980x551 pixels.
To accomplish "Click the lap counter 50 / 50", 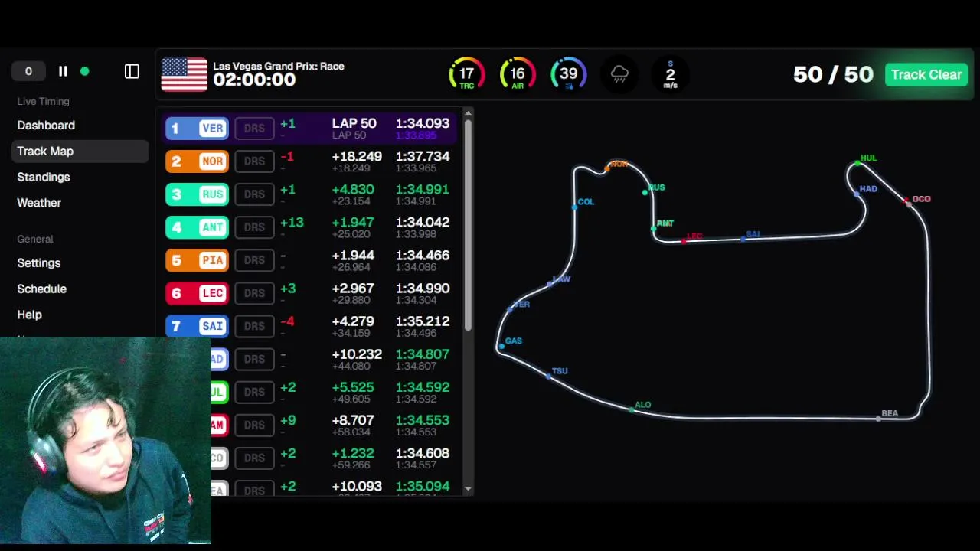I will tap(833, 74).
